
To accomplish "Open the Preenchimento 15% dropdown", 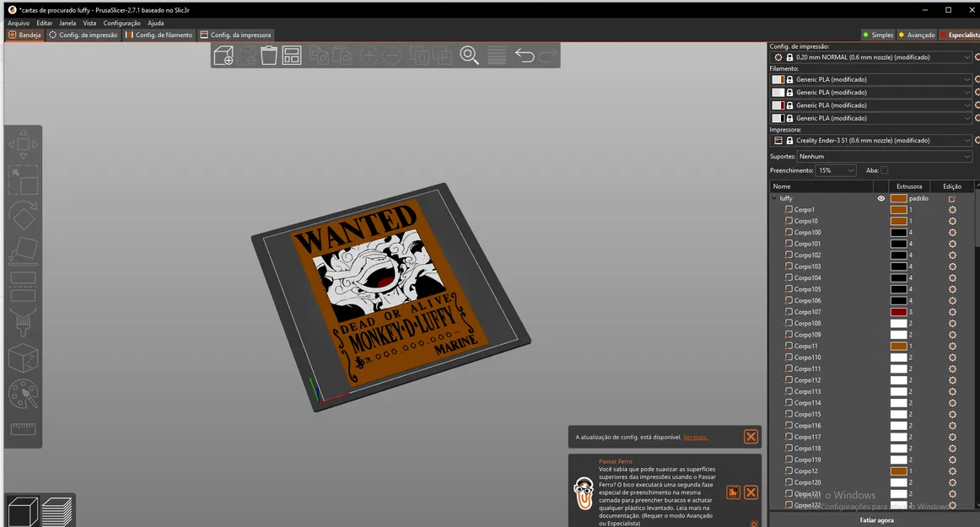I will [x=836, y=170].
